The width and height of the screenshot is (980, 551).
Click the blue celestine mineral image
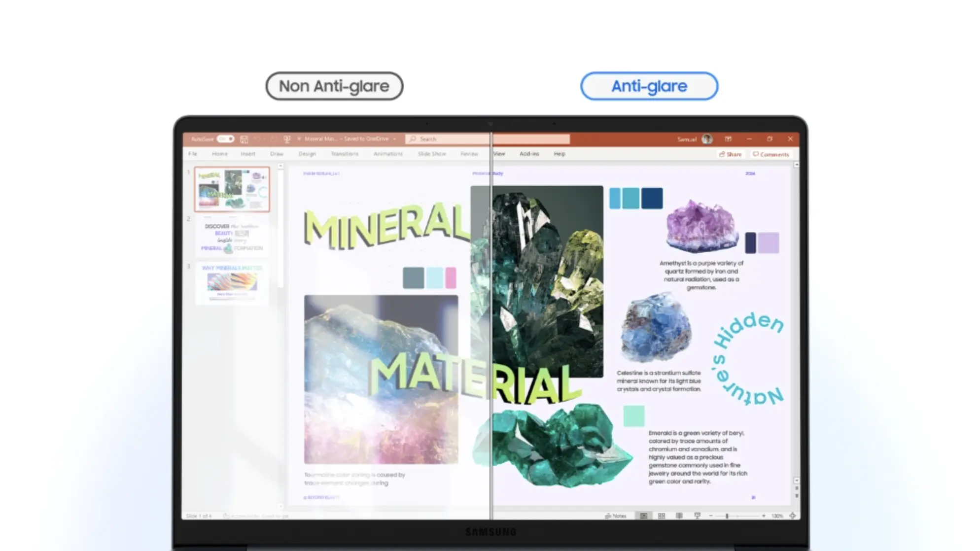point(656,328)
